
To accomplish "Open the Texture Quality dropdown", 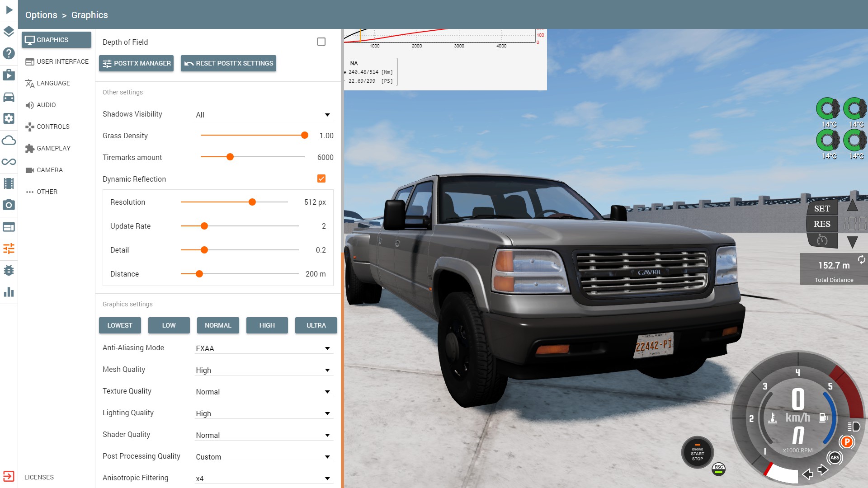I will tap(264, 392).
